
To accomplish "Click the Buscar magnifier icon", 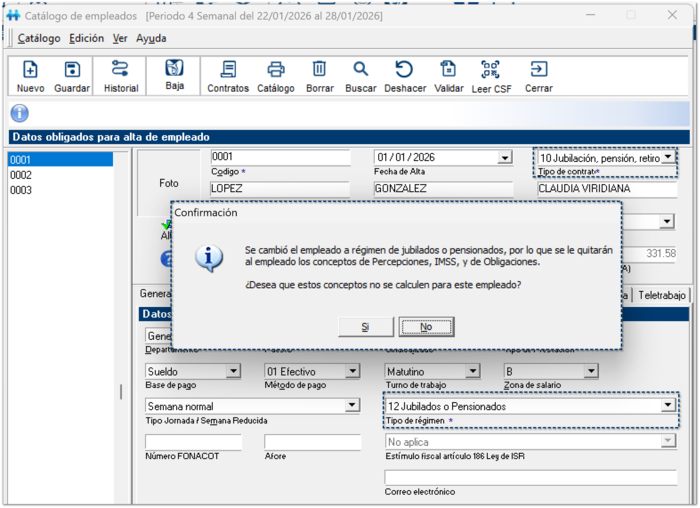I will pyautogui.click(x=361, y=70).
